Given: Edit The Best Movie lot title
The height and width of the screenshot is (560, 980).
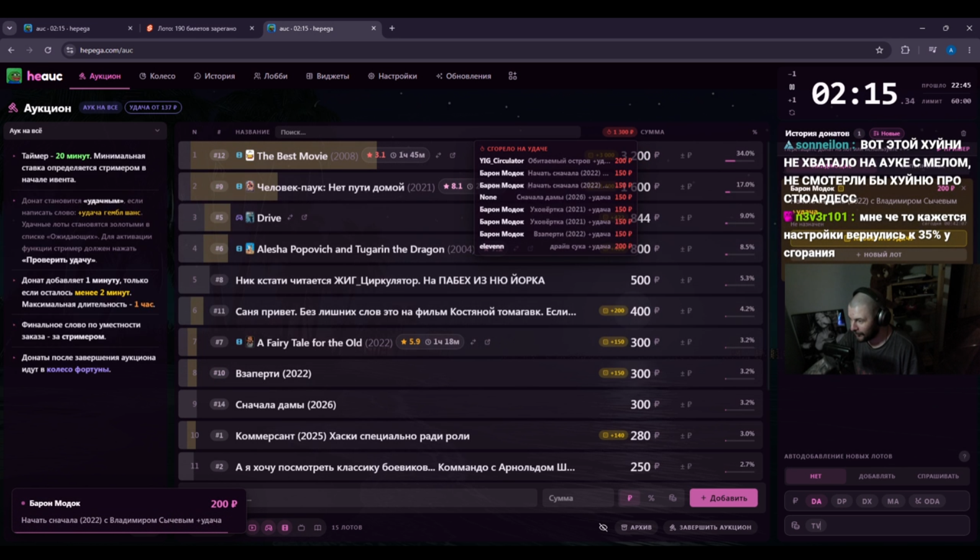Looking at the screenshot, I should point(438,155).
